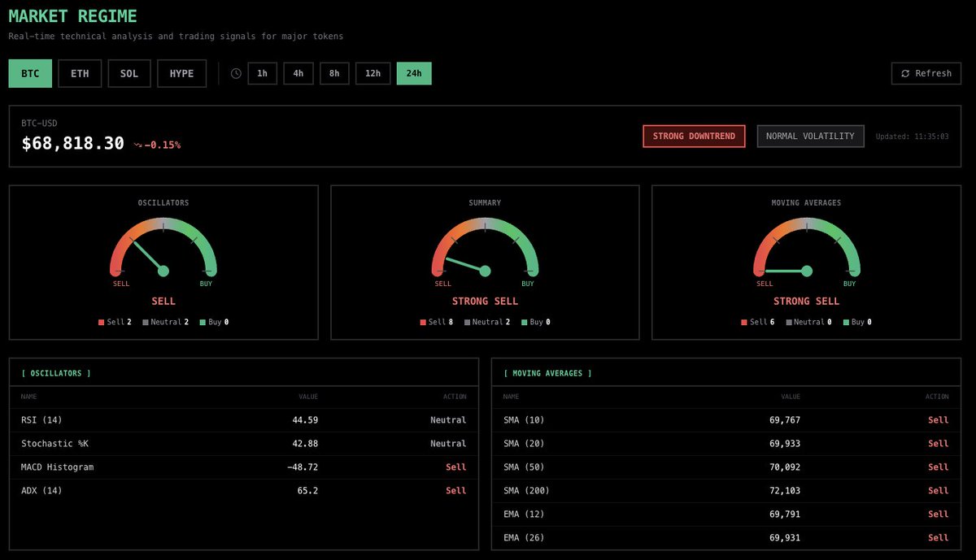Choose the 8h timeframe
This screenshot has height=560, width=976.
coord(334,73)
